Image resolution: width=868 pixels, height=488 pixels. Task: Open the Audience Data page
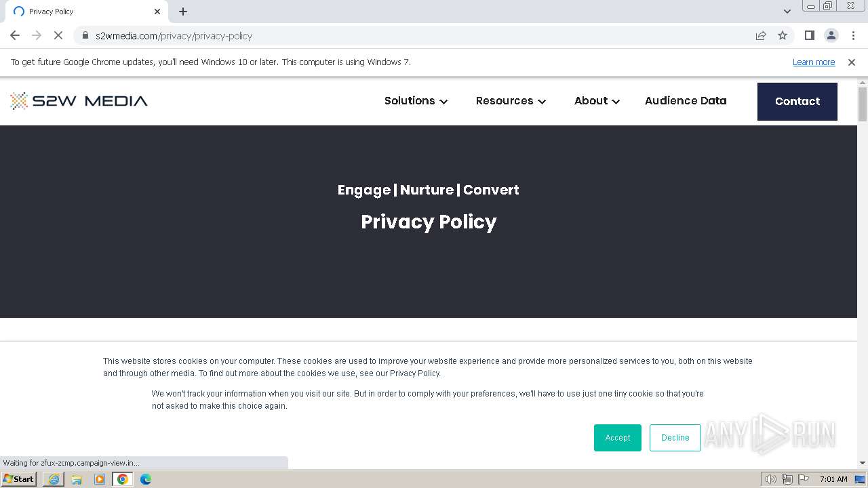(x=686, y=100)
